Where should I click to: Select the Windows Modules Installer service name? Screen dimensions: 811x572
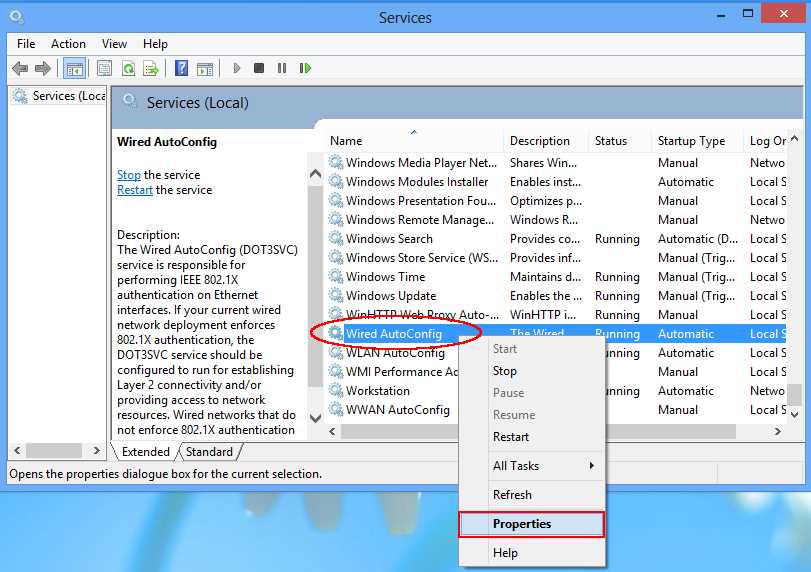click(x=417, y=182)
